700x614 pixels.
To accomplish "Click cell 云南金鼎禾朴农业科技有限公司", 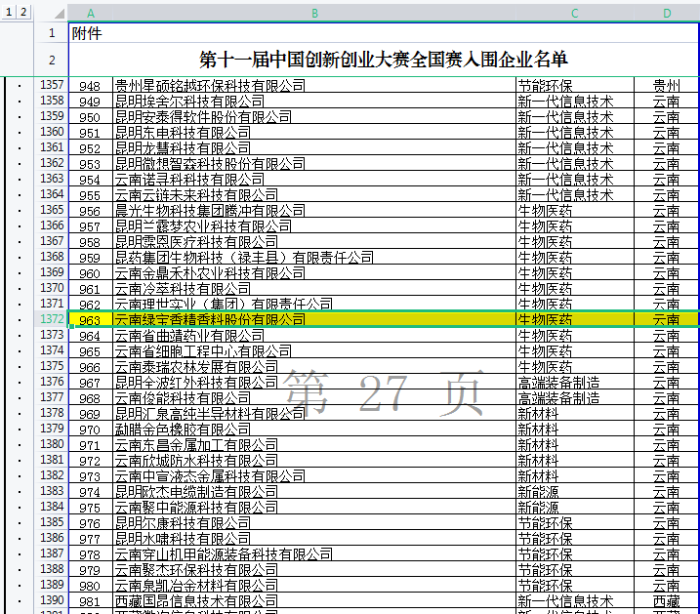I will (x=314, y=272).
